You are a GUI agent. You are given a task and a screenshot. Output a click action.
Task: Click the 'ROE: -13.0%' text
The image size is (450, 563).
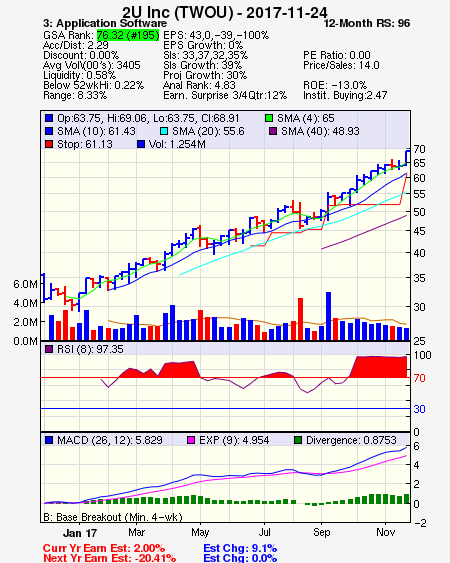[x=335, y=85]
